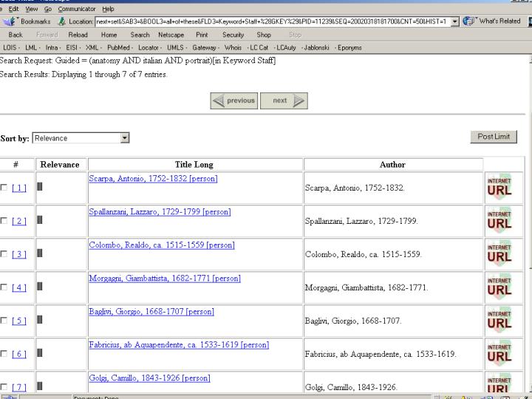Click the Internet URL icon for Colombo, Realdo
Image resolution: width=532 pixels, height=399 pixels.
pyautogui.click(x=499, y=253)
